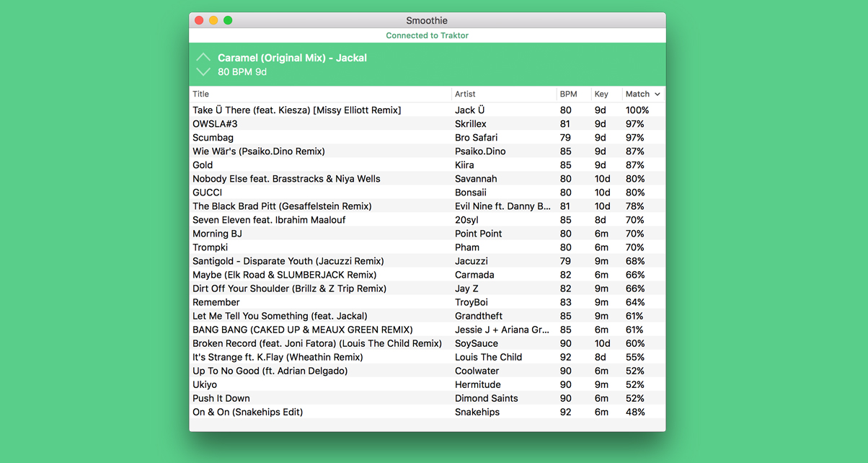Screen dimensions: 868x463
Task: Click the down chevron beside the current track
Action: pyautogui.click(x=203, y=71)
